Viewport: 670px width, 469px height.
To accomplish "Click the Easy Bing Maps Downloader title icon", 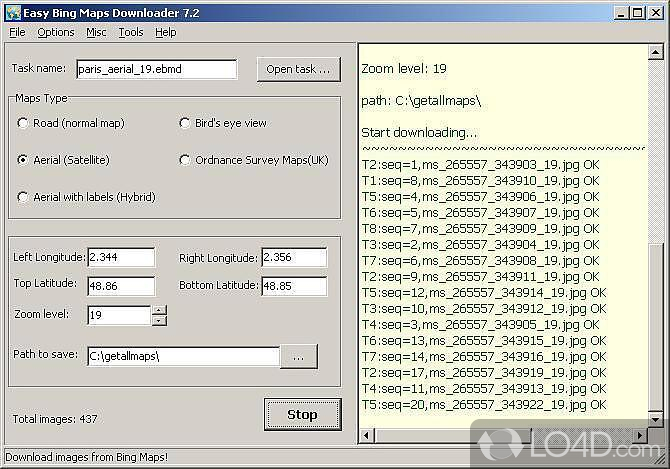I will point(12,12).
